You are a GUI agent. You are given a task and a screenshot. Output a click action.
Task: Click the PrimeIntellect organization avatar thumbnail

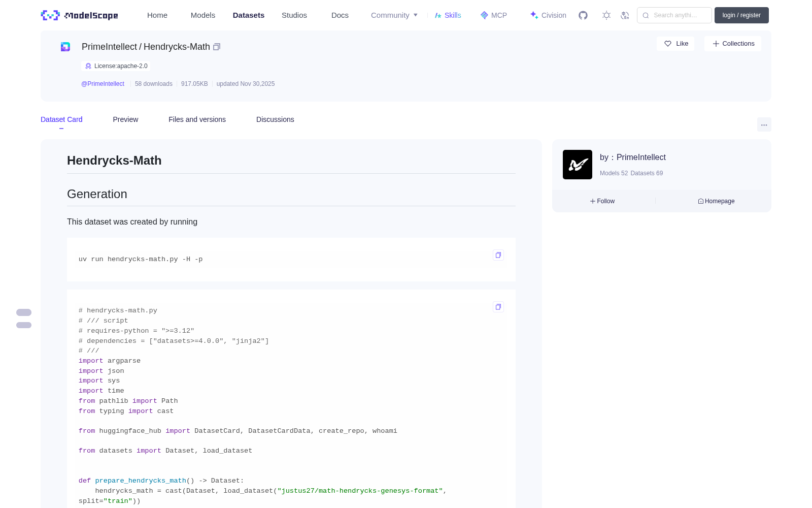pyautogui.click(x=578, y=165)
